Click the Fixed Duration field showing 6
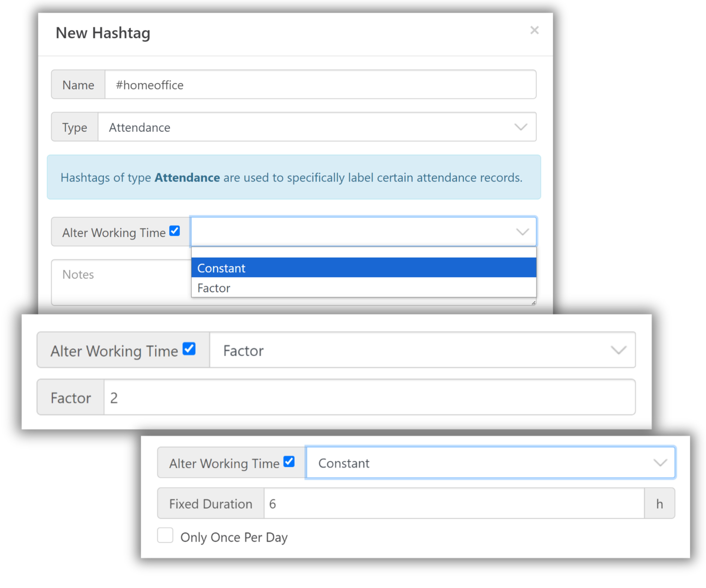This screenshot has height=588, width=706. (454, 504)
